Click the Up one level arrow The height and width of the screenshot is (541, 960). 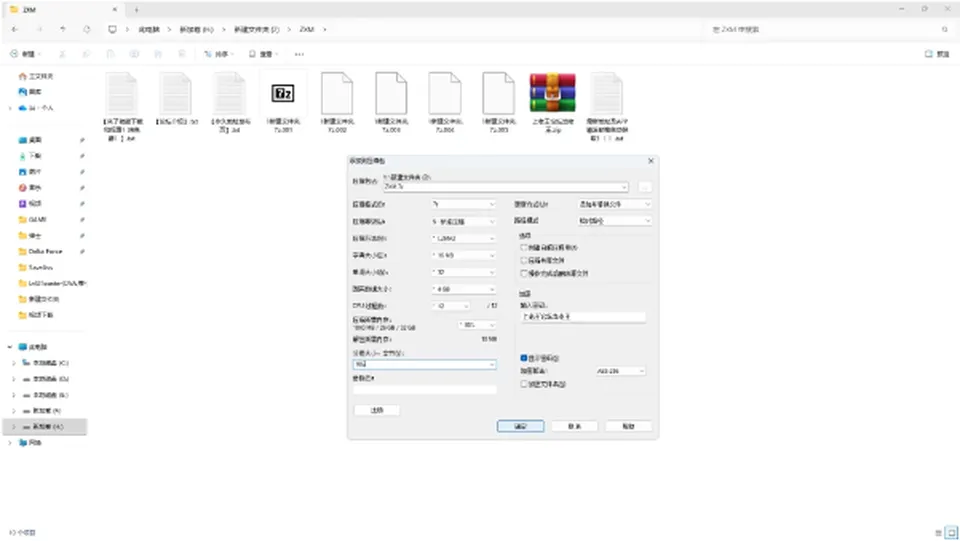[x=62, y=29]
